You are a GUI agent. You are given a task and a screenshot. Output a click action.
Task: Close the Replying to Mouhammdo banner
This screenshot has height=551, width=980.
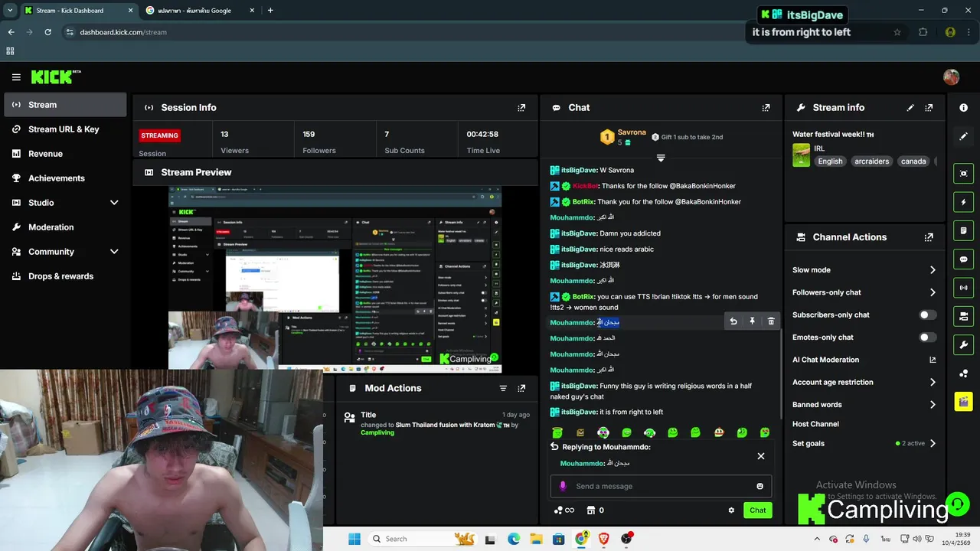(761, 456)
